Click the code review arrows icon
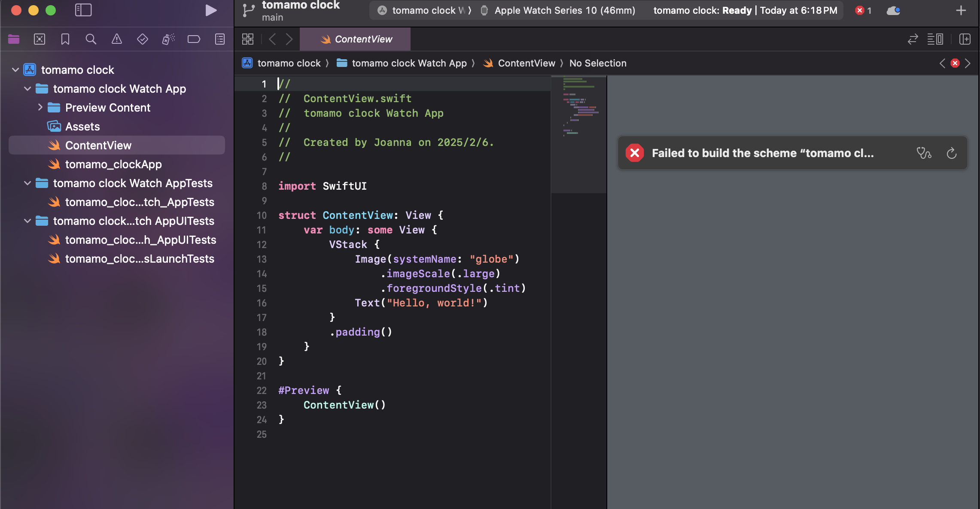Image resolution: width=980 pixels, height=509 pixels. 913,39
